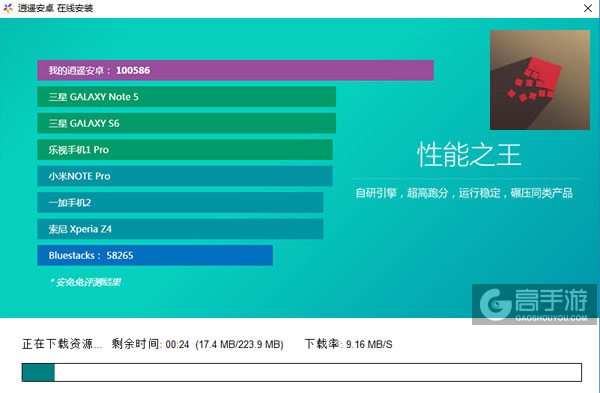Click the 17.4 MB/223.9 MB size text
The height and width of the screenshot is (393, 600).
[239, 344]
